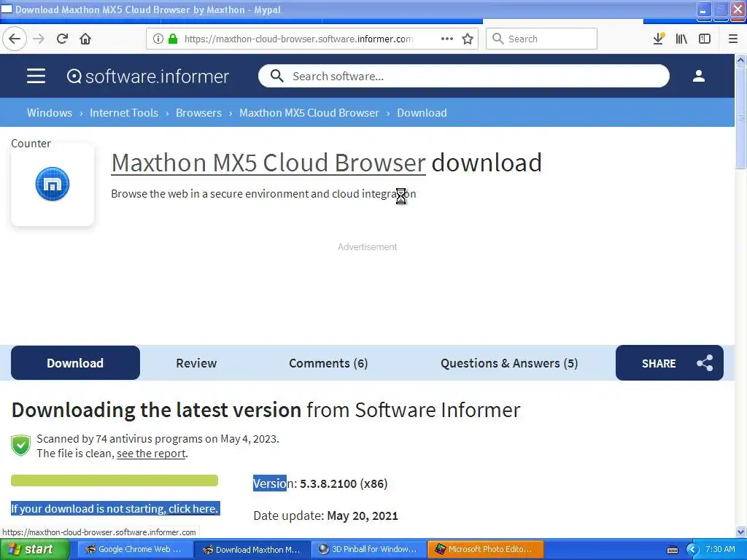Open Software Informer site hamburger menu
Screen dimensions: 747x560
tap(36, 76)
